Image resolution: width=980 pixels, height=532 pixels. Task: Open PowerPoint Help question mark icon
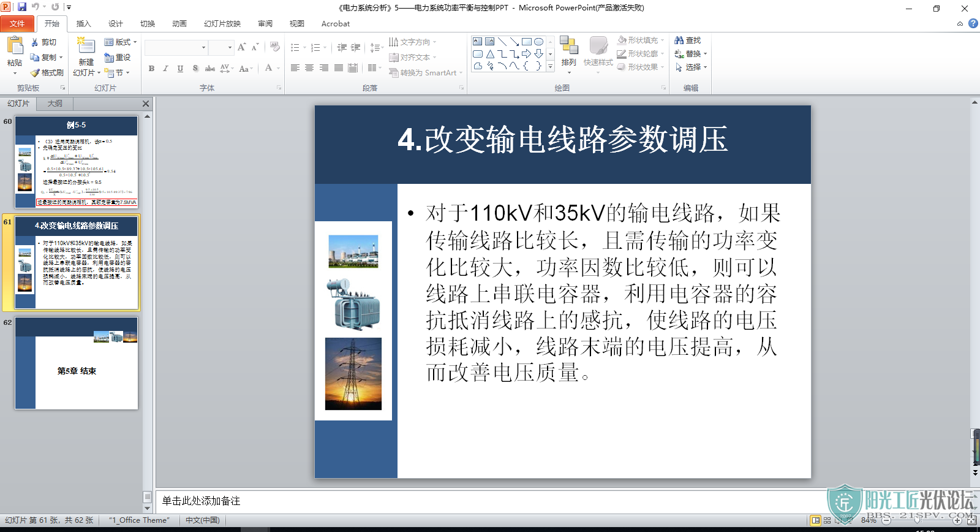point(973,23)
